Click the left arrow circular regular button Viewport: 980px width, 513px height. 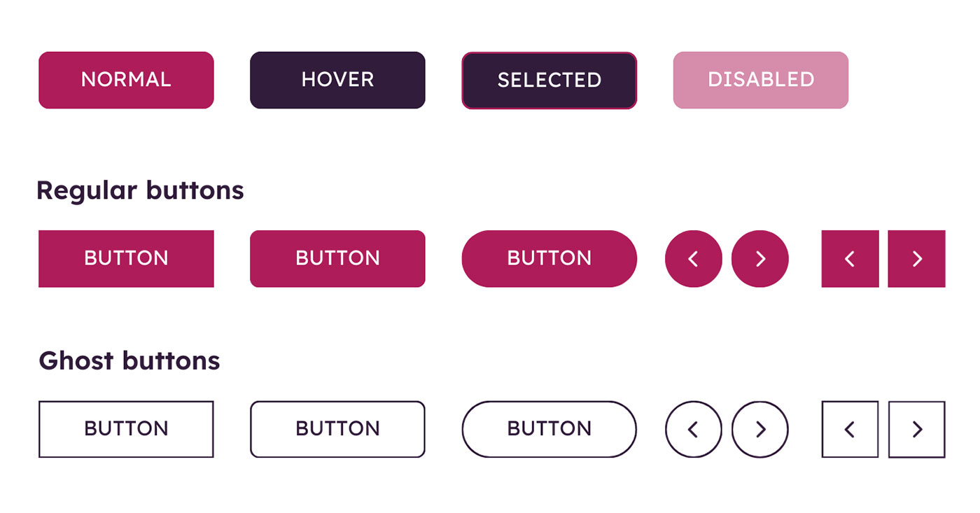(x=693, y=258)
